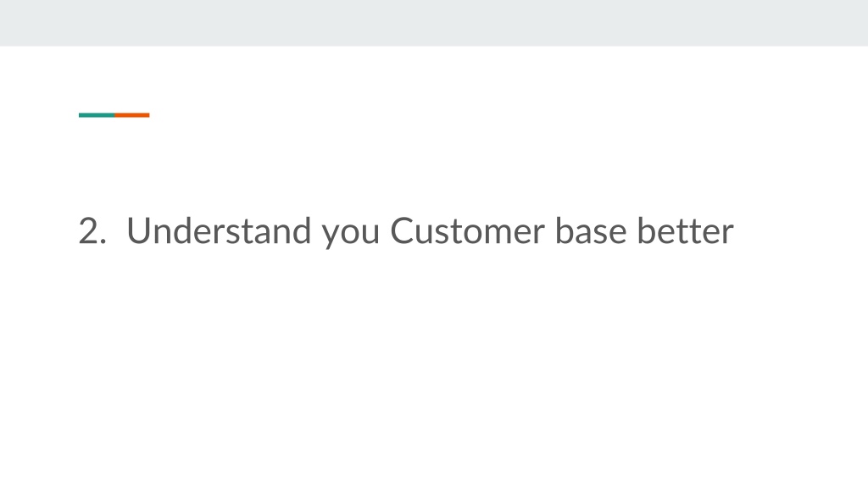This screenshot has height=488, width=868.
Task: Click the period after the number 2
Action: tap(103, 242)
